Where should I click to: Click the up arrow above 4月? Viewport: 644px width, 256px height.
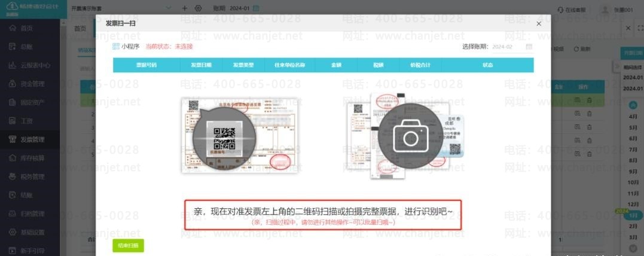[633, 105]
